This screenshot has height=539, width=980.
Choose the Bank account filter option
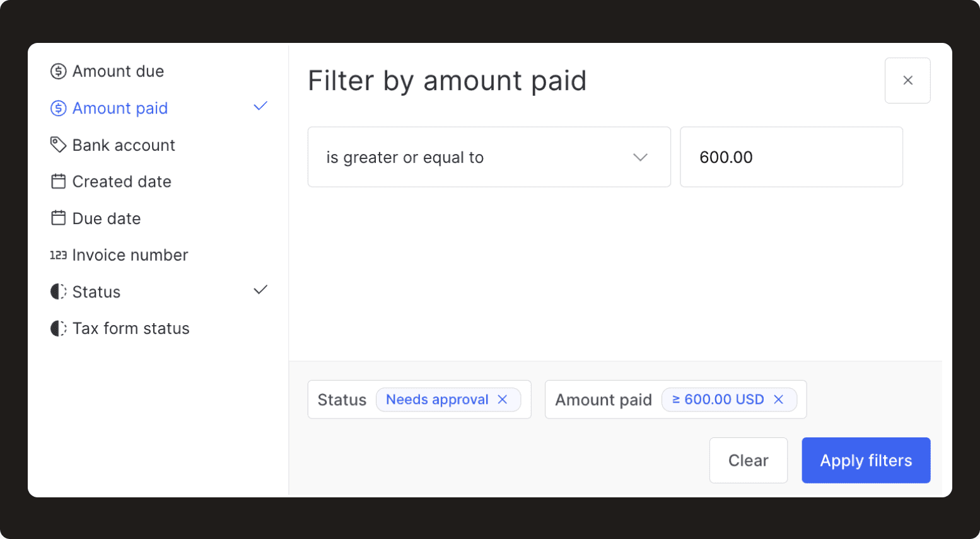coord(124,145)
